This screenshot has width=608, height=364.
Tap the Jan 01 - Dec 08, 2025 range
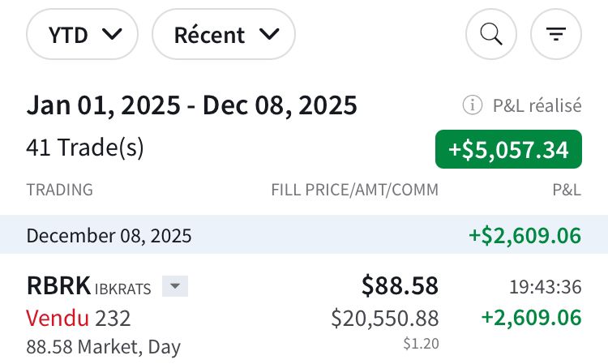click(191, 105)
